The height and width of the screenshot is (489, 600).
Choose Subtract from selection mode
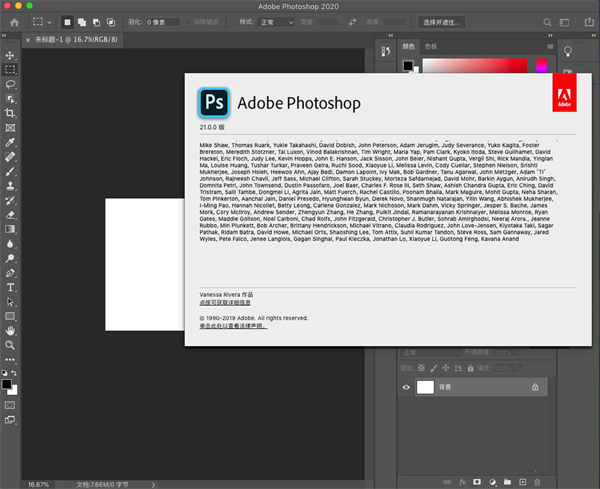96,22
